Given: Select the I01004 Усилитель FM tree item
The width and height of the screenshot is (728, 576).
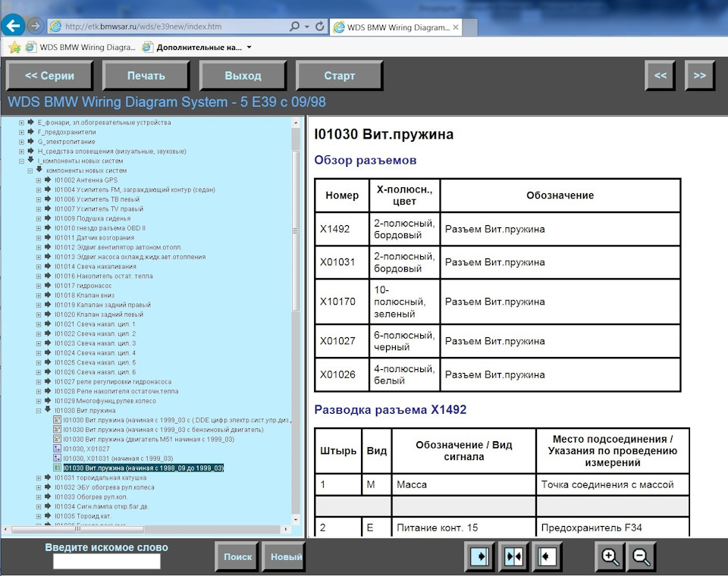Looking at the screenshot, I should tap(135, 189).
